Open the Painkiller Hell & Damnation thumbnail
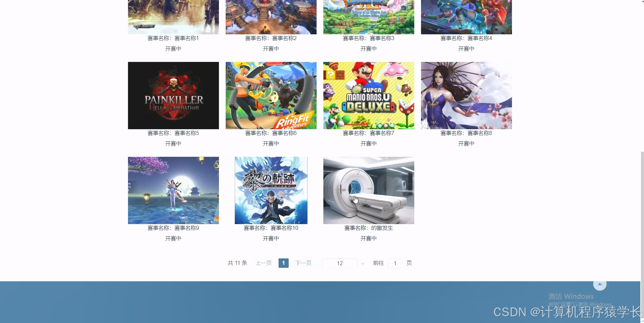644x323 pixels. (173, 96)
